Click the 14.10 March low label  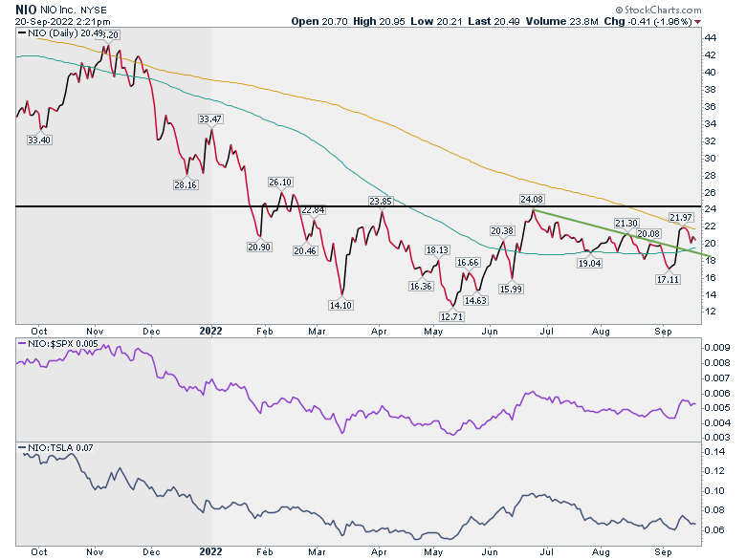pos(340,305)
